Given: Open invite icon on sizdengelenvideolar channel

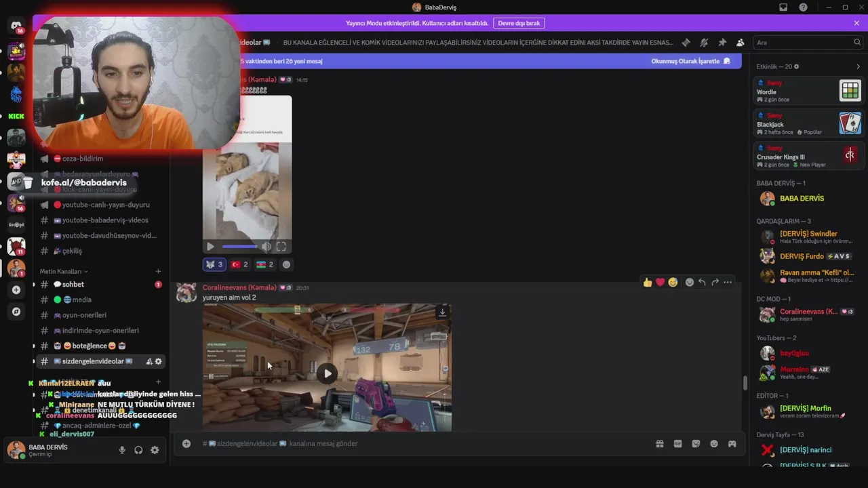Looking at the screenshot, I should pyautogui.click(x=149, y=361).
